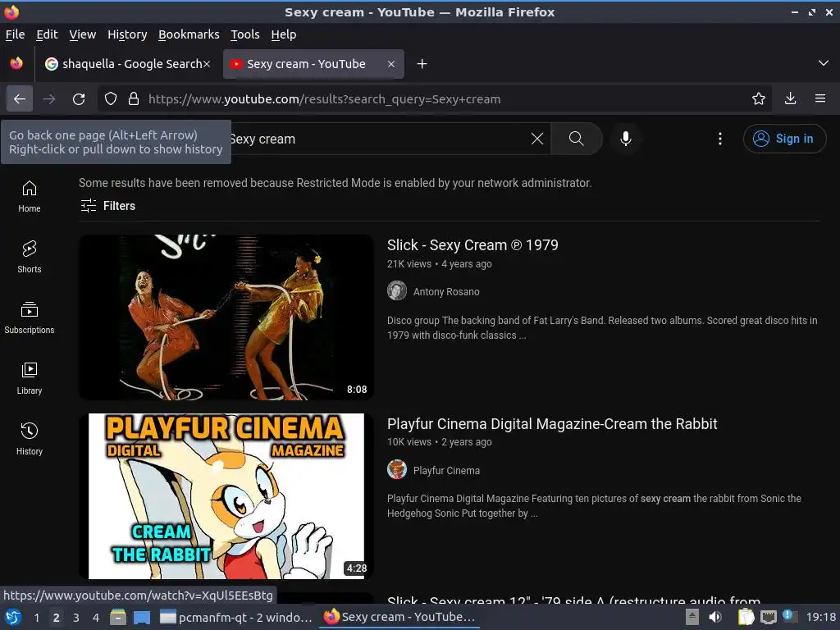Open the File menu
The image size is (840, 630).
coord(15,34)
